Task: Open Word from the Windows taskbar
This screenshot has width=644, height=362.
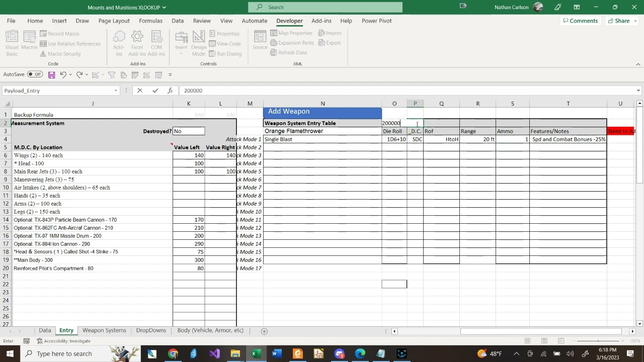Action: click(276, 353)
